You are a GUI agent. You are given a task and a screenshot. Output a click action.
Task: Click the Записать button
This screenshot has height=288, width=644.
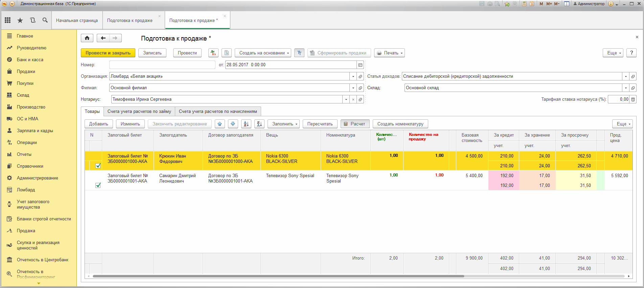152,53
